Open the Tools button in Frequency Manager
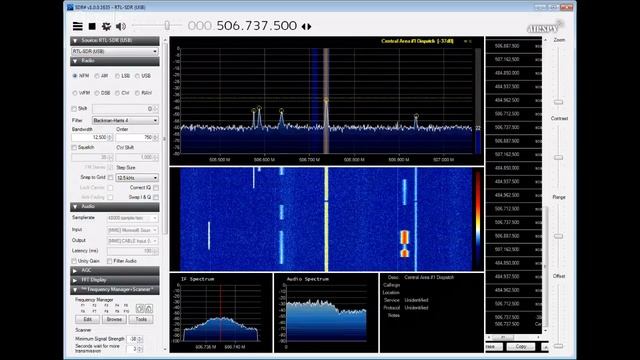 coord(141,319)
